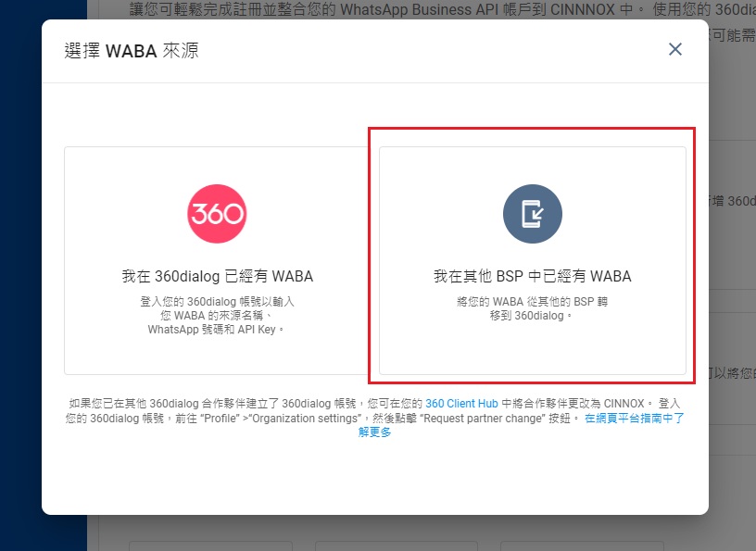This screenshot has height=551, width=756.
Task: Click text 登入您的 360dialog 帳號以輸入
Action: pos(217,302)
